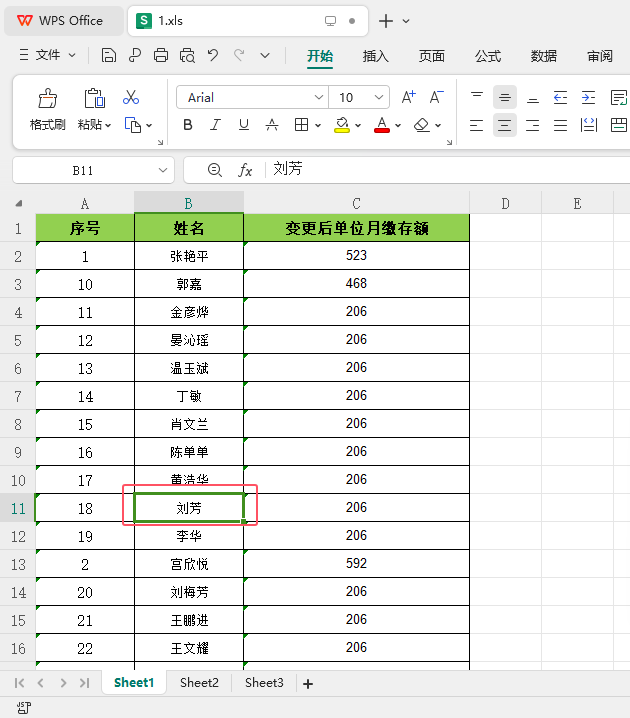This screenshot has width=630, height=718.
Task: Expand the copy options arrow
Action: [149, 125]
